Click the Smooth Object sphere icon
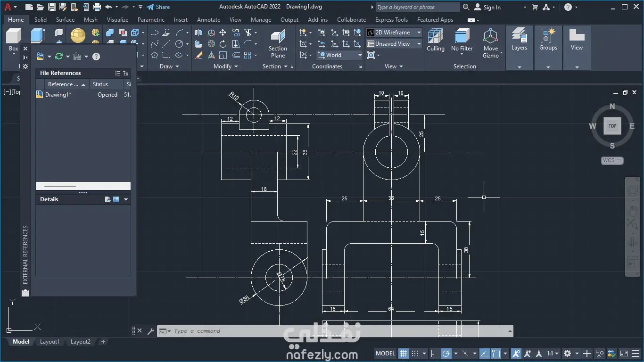Image resolution: width=644 pixels, height=362 pixels. pyautogui.click(x=78, y=35)
